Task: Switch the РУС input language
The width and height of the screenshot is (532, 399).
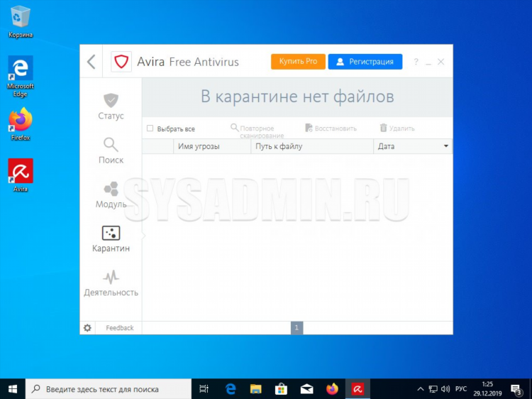Action: [461, 389]
